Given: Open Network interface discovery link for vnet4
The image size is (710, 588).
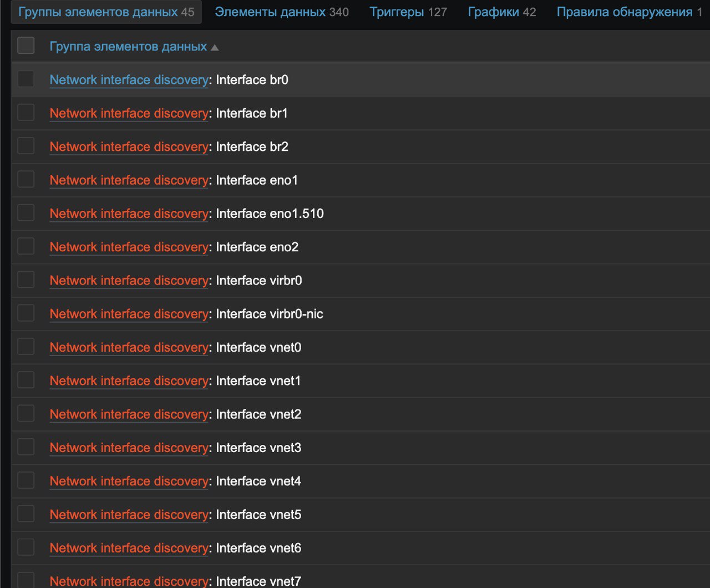Looking at the screenshot, I should [x=129, y=481].
